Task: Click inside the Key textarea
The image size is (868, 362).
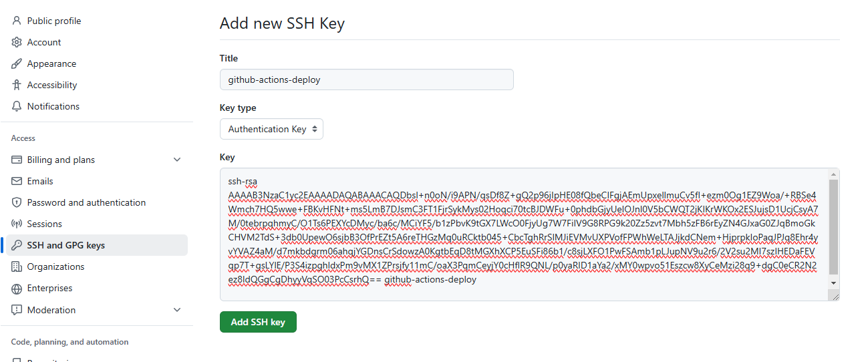Action: pyautogui.click(x=524, y=234)
